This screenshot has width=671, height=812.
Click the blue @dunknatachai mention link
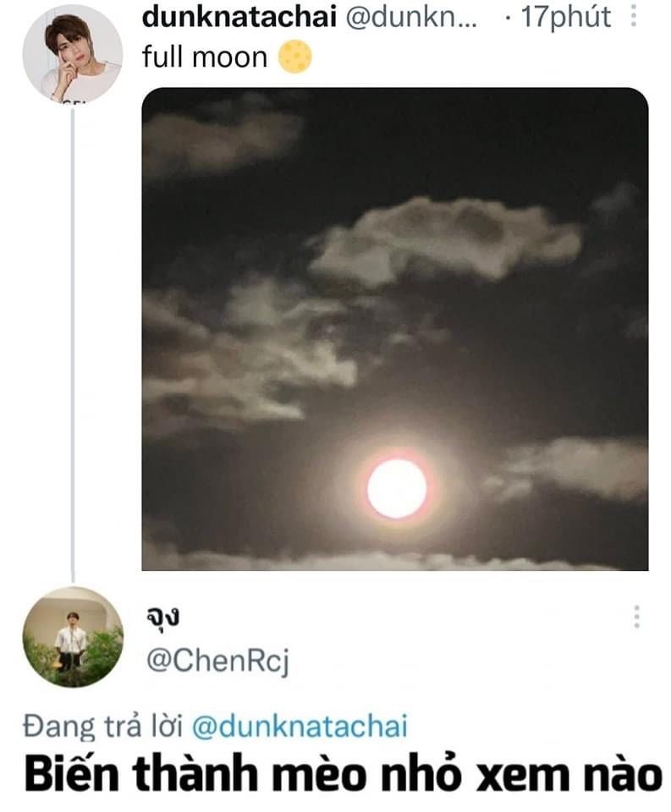click(x=300, y=726)
